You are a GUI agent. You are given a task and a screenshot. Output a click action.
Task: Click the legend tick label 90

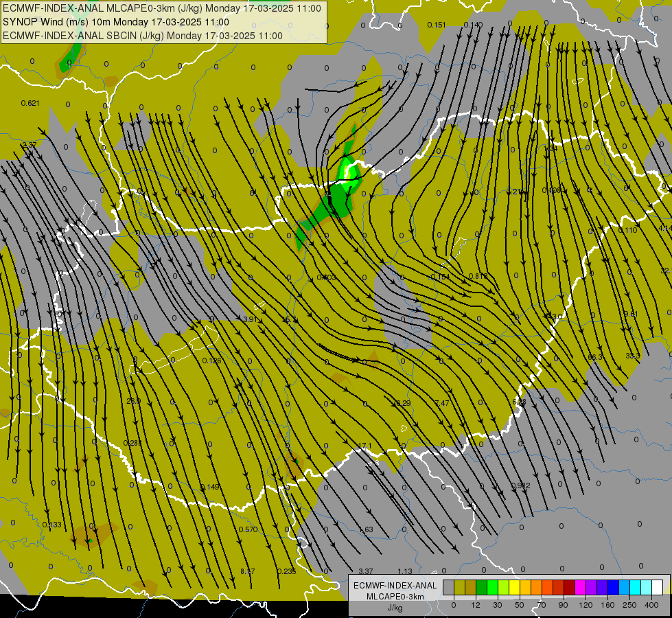(563, 605)
